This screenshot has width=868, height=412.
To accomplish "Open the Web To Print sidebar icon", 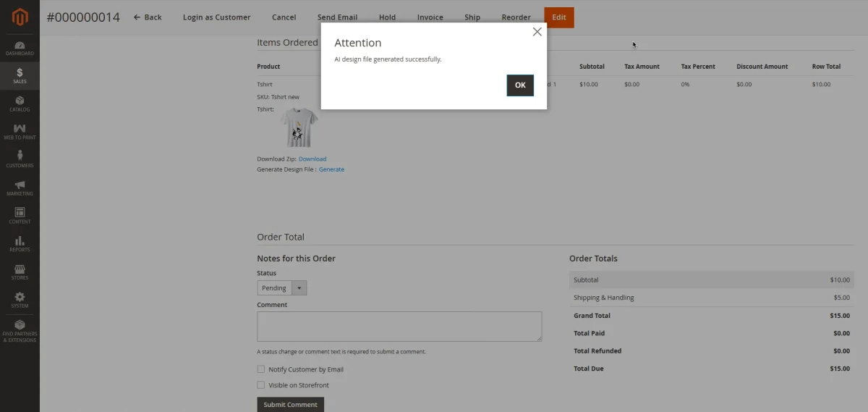I will pyautogui.click(x=20, y=132).
